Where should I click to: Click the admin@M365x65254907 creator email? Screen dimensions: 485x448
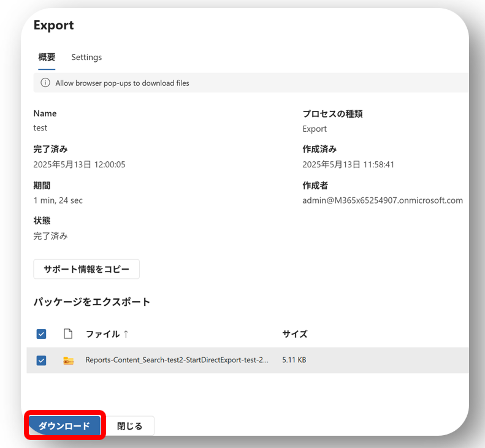click(382, 200)
